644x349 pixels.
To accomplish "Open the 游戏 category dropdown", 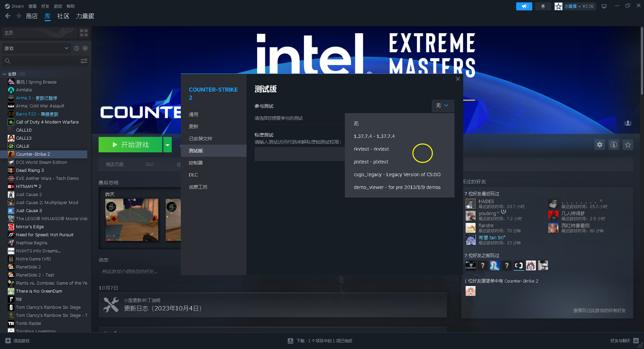I will click(36, 48).
